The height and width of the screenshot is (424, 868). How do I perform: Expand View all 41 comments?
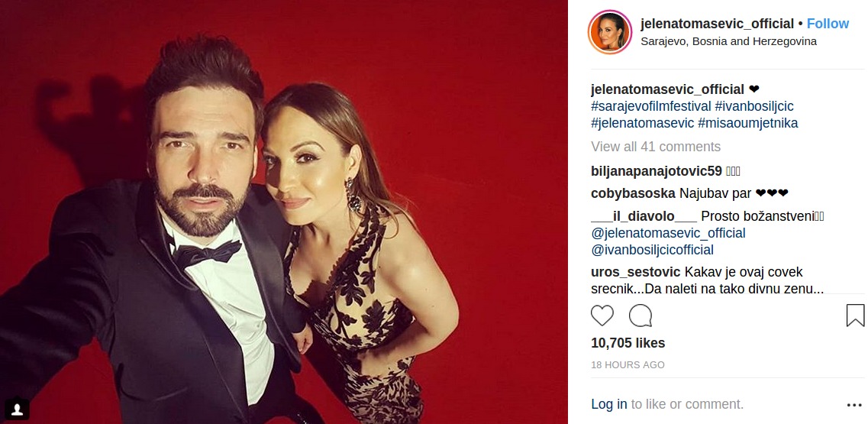[x=656, y=147]
